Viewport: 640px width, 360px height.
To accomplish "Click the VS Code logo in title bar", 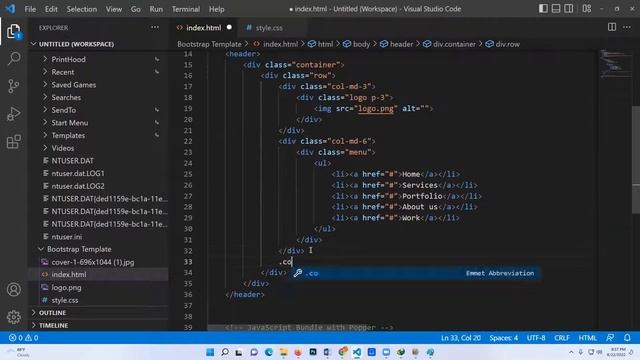I will (x=10, y=9).
